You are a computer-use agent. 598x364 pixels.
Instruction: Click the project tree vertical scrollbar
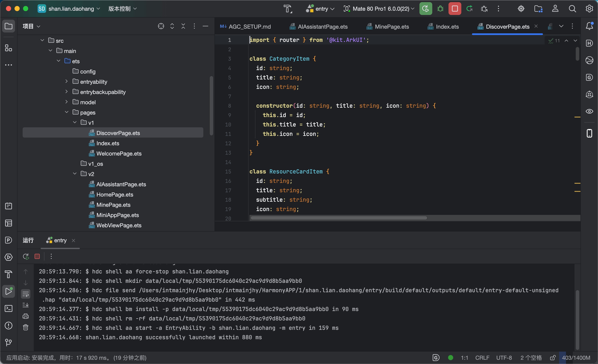click(x=211, y=106)
